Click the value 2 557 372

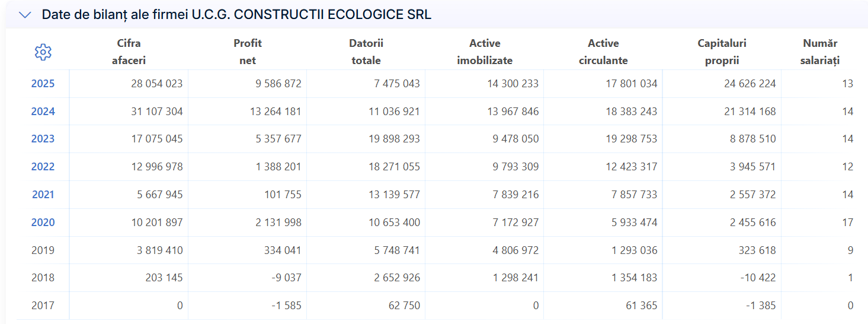[x=753, y=195]
